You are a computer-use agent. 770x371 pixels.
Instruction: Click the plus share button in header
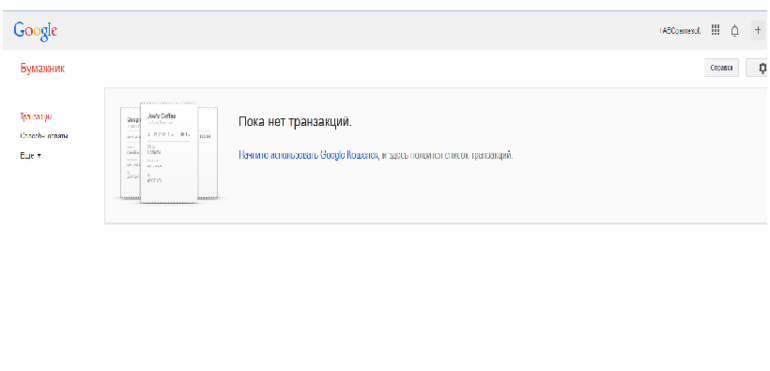pyautogui.click(x=758, y=30)
